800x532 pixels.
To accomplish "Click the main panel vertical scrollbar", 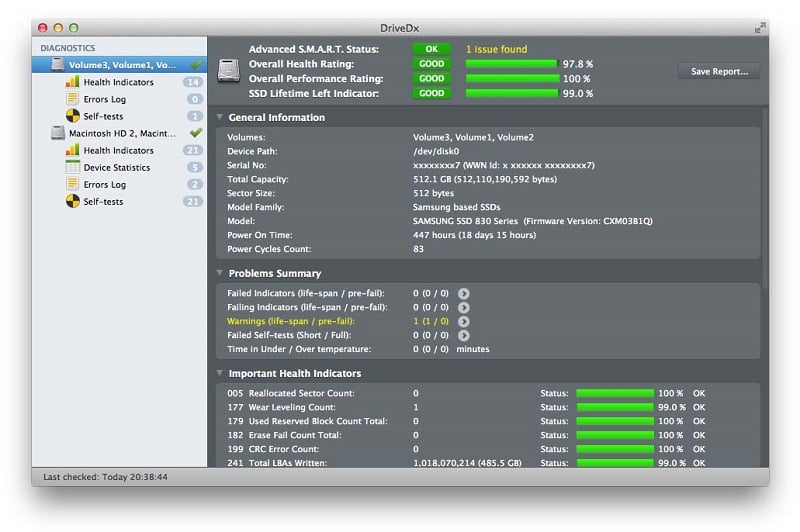I will (765, 199).
